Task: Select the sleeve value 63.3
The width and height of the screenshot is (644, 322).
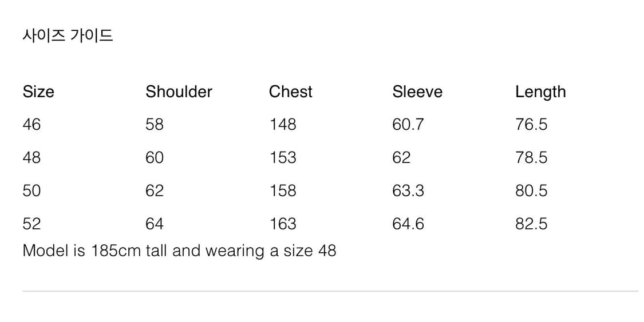Action: tap(408, 190)
